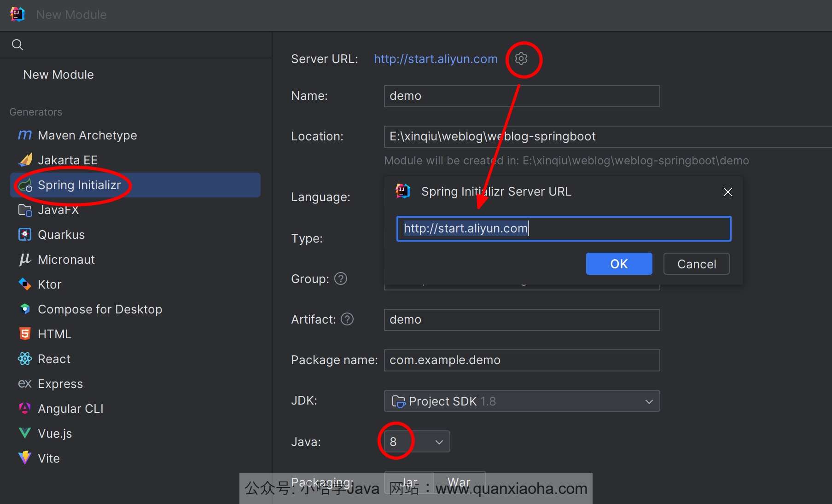This screenshot has height=504, width=832.
Task: Click IntelliJ logo in title bar
Action: tap(17, 14)
